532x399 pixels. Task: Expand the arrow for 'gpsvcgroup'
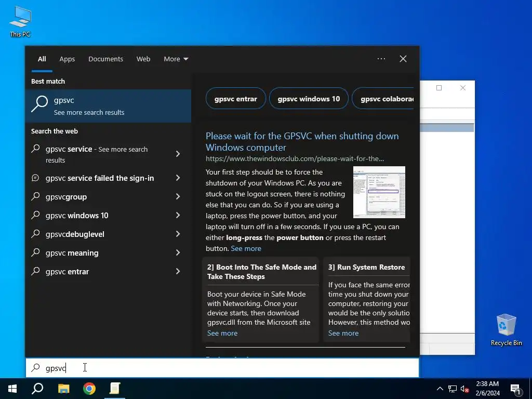click(x=178, y=196)
